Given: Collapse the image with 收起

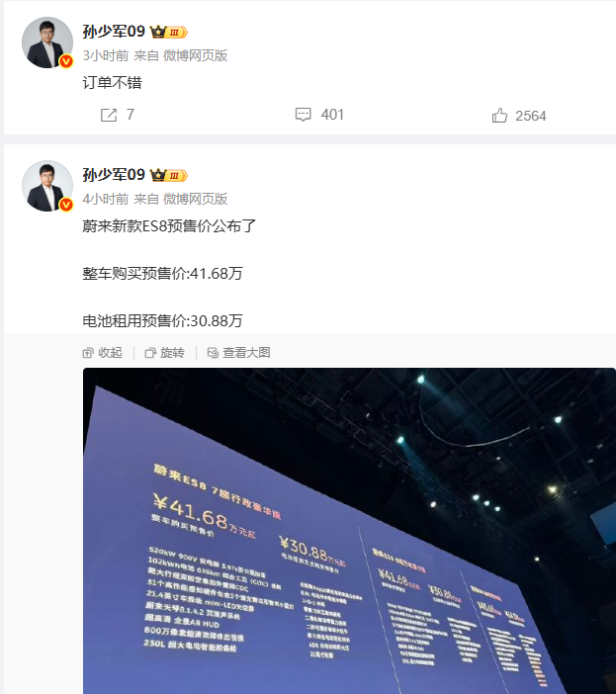Looking at the screenshot, I should click(x=102, y=353).
